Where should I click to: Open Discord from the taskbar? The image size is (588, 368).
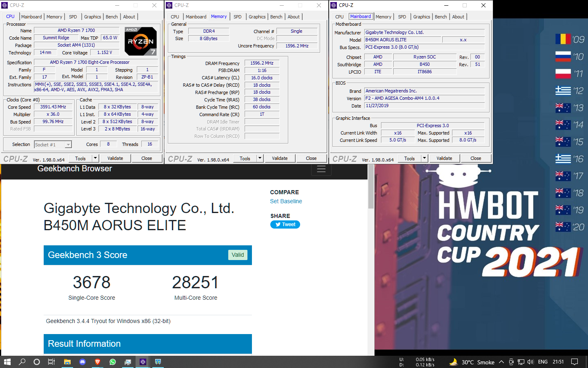[x=82, y=362]
